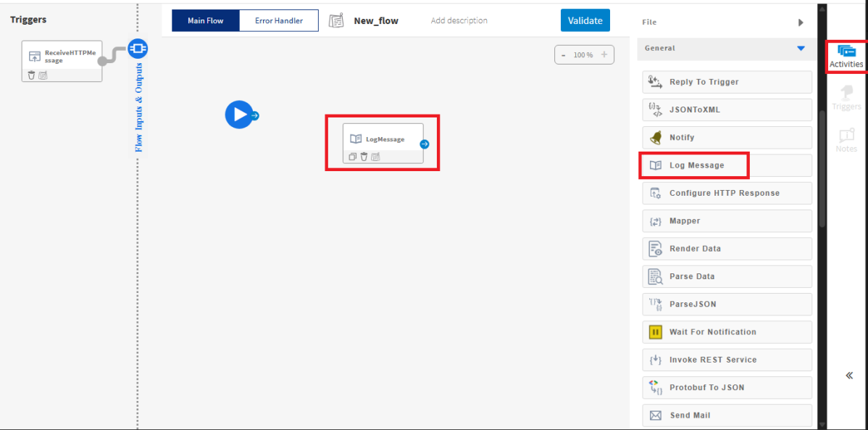Click the ReceiveHTTPMessage trigger type icon
The width and height of the screenshot is (868, 430).
pyautogui.click(x=35, y=57)
